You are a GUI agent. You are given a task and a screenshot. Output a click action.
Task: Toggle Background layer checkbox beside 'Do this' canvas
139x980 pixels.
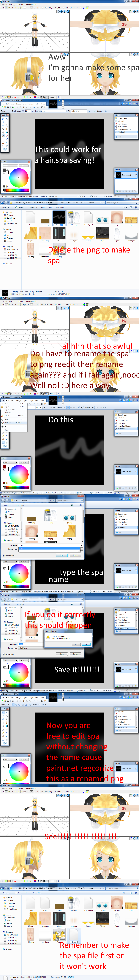tap(136, 472)
